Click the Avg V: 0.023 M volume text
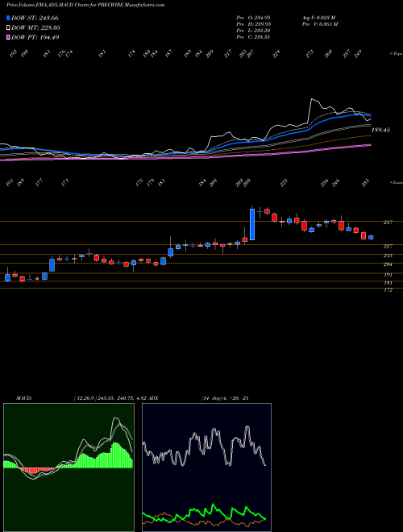This screenshot has width=403, height=532. point(318,18)
